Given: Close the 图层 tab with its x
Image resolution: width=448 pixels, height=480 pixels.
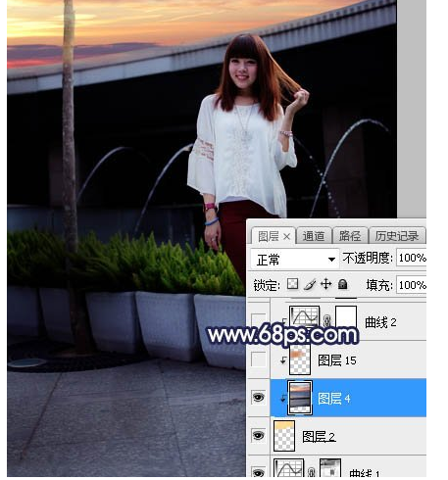Looking at the screenshot, I should [286, 236].
